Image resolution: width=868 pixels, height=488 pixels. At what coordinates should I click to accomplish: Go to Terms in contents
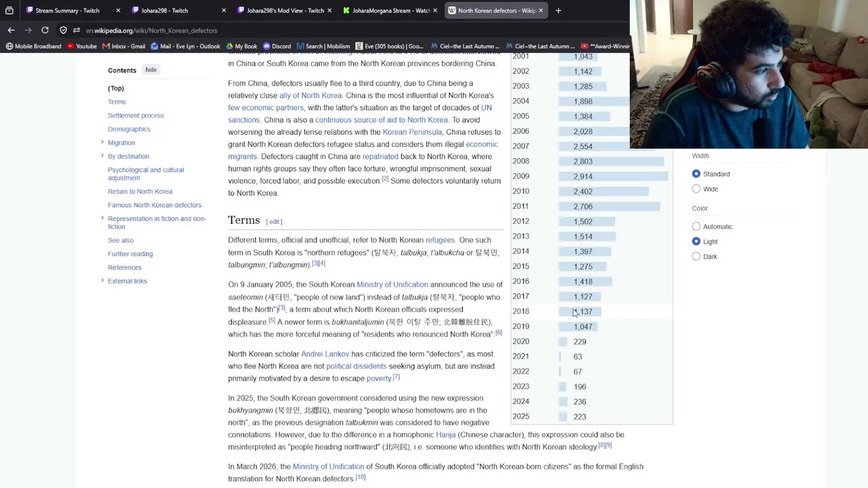tap(117, 102)
